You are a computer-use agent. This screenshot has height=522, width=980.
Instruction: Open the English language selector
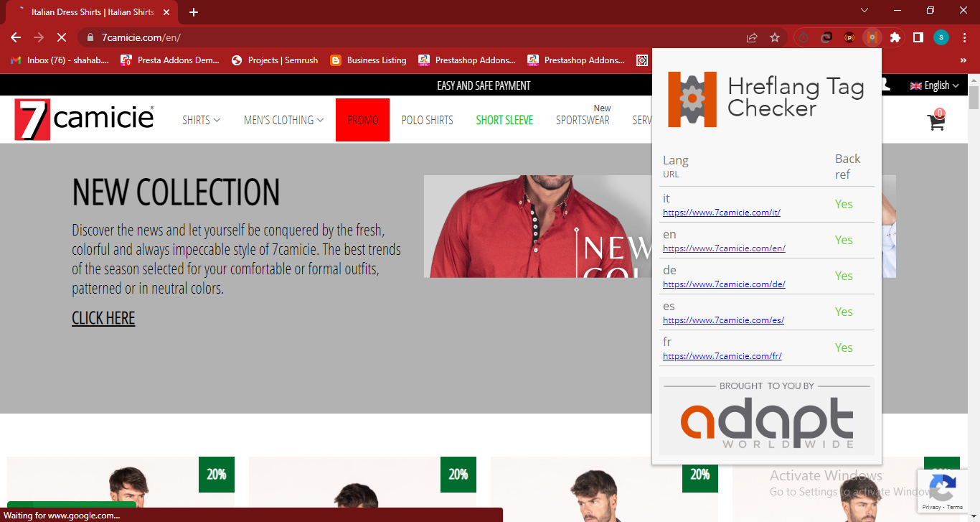click(x=935, y=85)
